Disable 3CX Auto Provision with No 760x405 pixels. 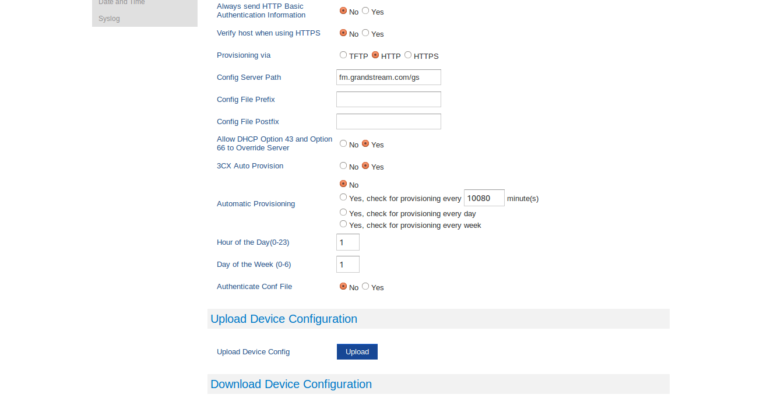coord(344,166)
